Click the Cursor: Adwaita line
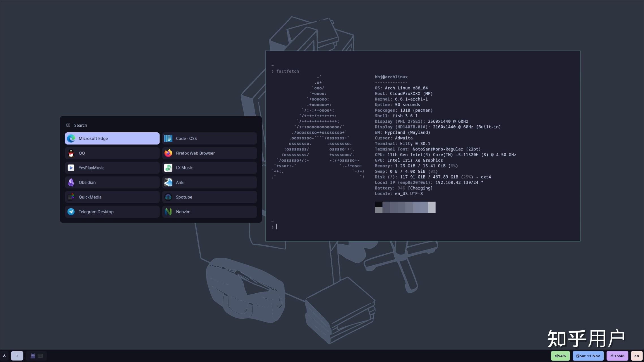 pyautogui.click(x=394, y=138)
